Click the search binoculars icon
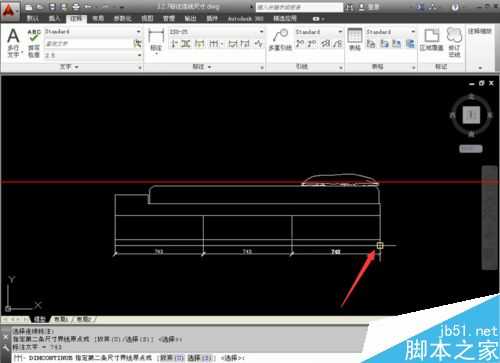 349,7
